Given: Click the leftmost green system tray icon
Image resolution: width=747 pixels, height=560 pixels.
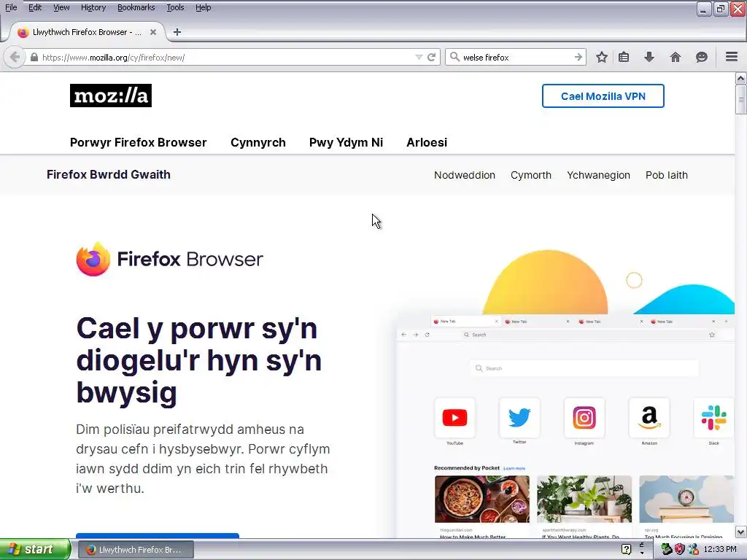Looking at the screenshot, I should pos(666,549).
